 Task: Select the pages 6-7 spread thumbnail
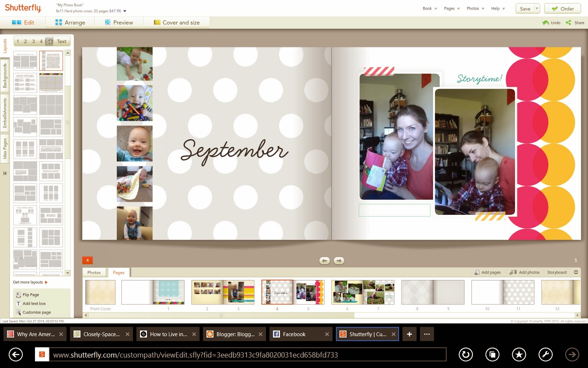[363, 292]
